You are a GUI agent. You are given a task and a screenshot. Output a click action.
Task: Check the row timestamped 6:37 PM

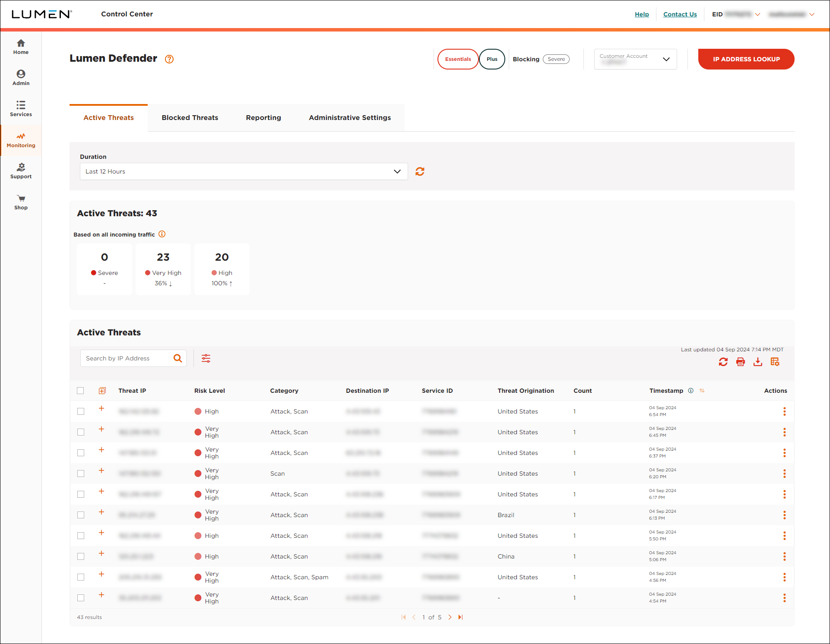point(81,453)
